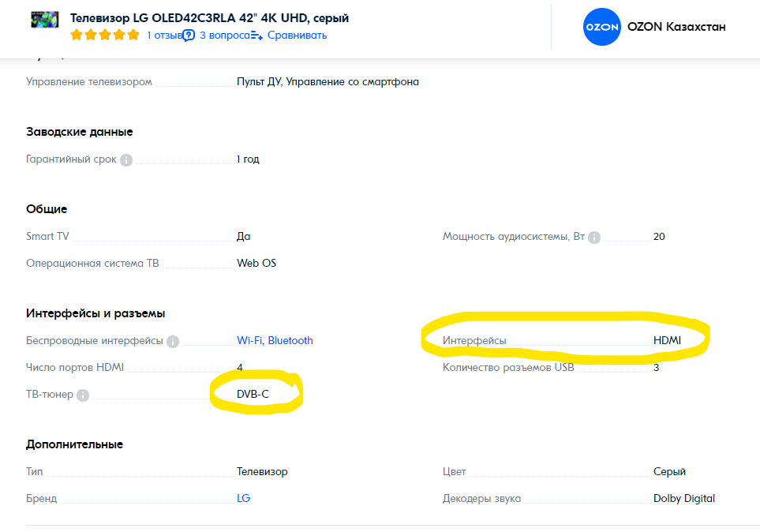Click the Web OS operating system value
Screen dimensions: 760x532
pyautogui.click(x=256, y=264)
